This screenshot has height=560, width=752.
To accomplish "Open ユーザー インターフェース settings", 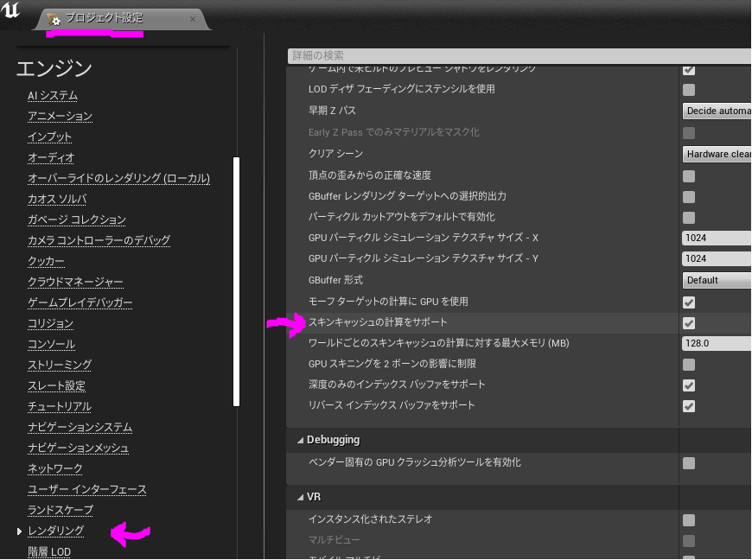I will 86,489.
